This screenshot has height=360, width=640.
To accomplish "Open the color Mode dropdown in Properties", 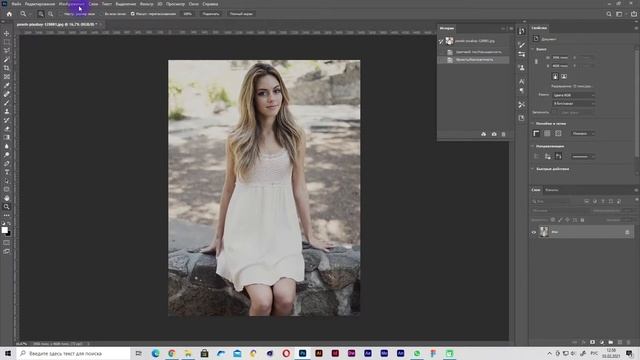I will [x=573, y=95].
